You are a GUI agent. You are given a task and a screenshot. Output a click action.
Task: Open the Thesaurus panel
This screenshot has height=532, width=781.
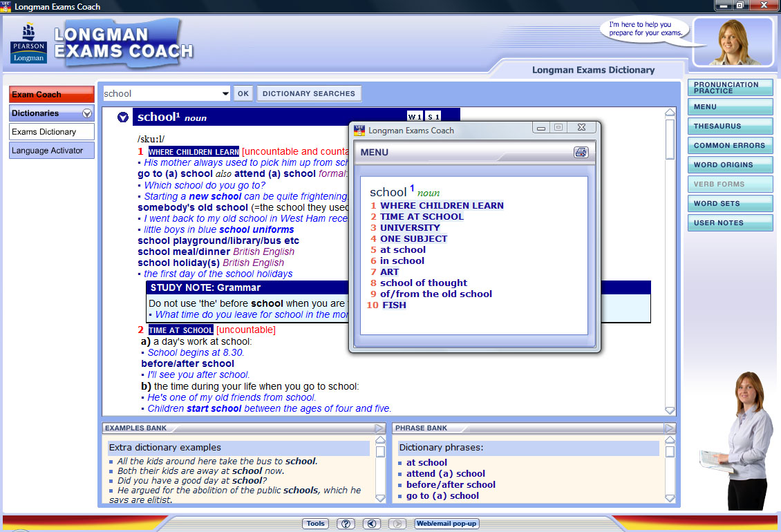[730, 126]
